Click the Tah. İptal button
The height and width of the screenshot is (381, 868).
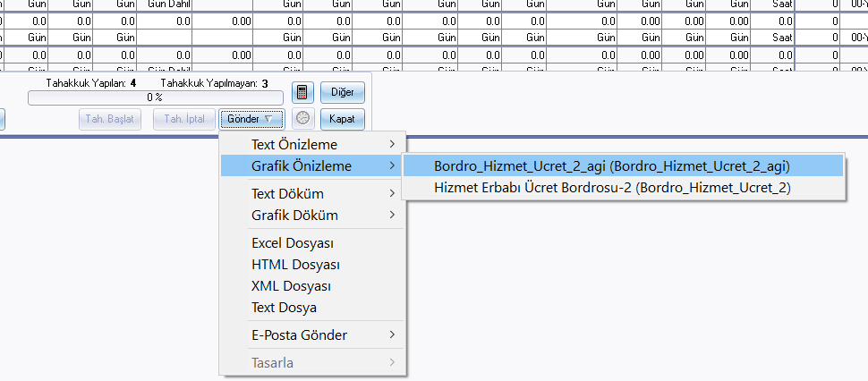184,119
